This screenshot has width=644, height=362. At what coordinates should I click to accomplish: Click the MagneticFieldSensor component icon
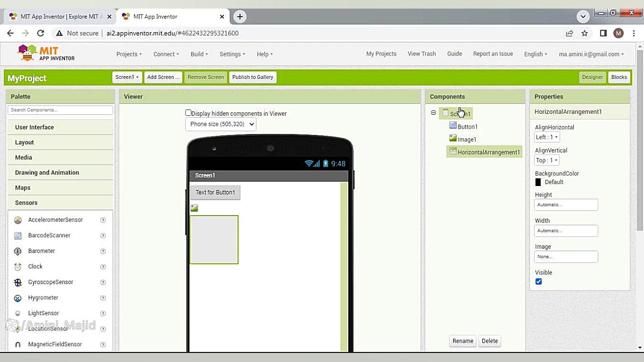click(18, 344)
